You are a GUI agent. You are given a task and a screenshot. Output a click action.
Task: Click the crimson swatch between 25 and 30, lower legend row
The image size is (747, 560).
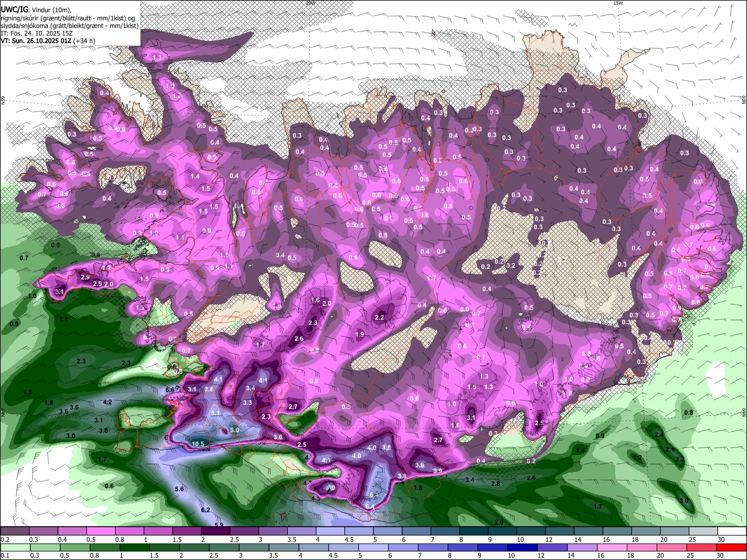[703, 548]
